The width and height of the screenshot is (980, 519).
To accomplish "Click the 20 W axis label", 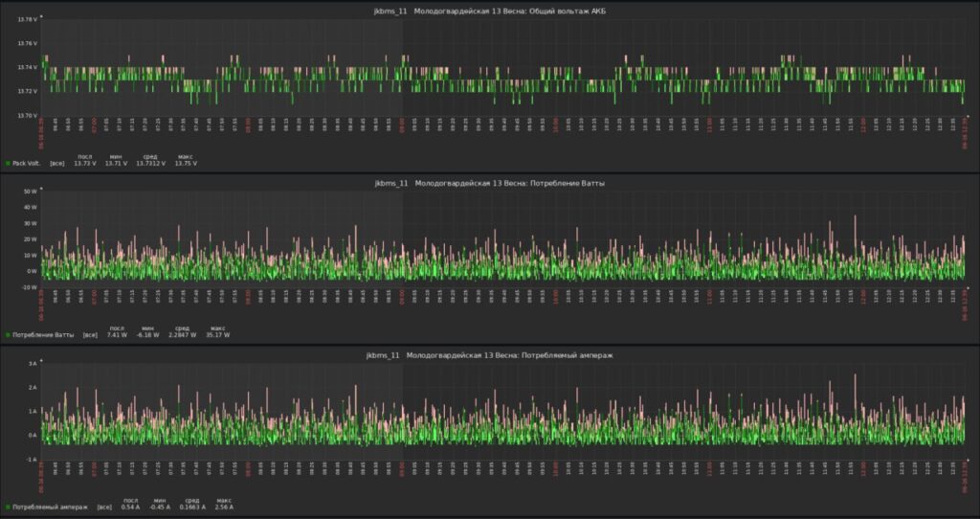I will 31,238.
